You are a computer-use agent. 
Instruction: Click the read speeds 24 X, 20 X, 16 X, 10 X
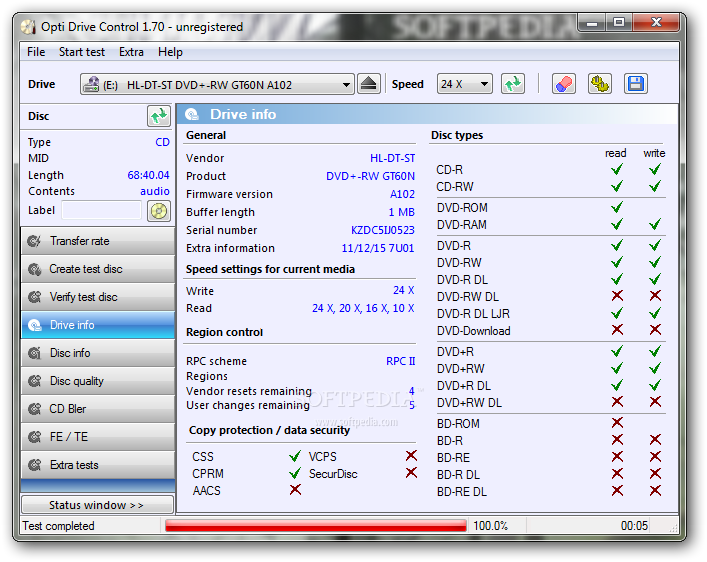(363, 309)
